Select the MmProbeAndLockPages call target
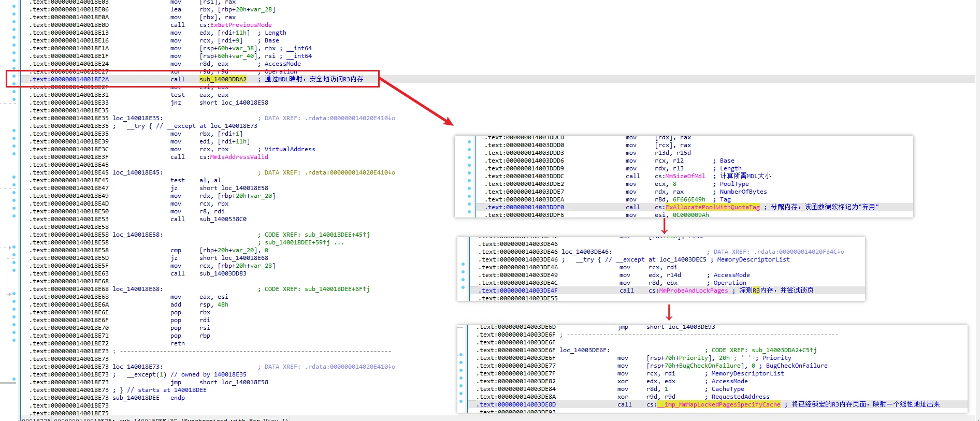This screenshot has height=421, width=980. (x=694, y=291)
